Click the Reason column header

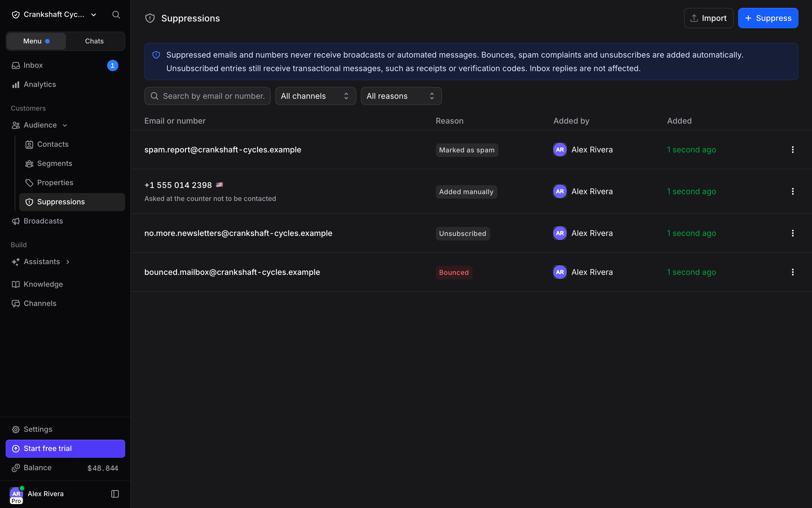(x=449, y=121)
